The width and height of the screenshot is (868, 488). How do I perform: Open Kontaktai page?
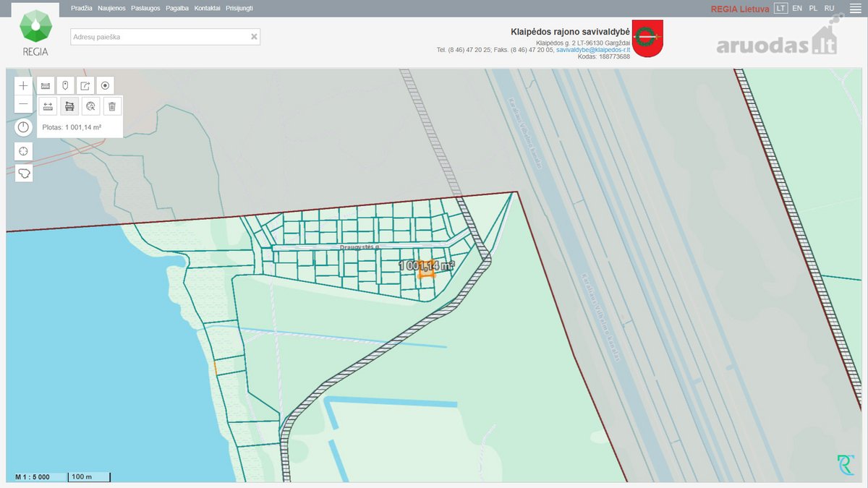[208, 8]
